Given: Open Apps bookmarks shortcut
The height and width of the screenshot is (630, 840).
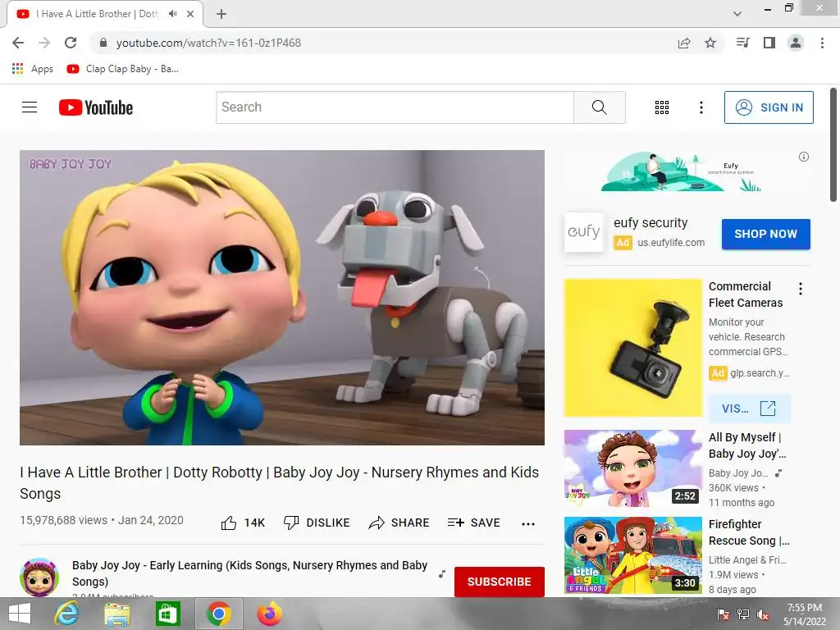Looking at the screenshot, I should point(32,69).
